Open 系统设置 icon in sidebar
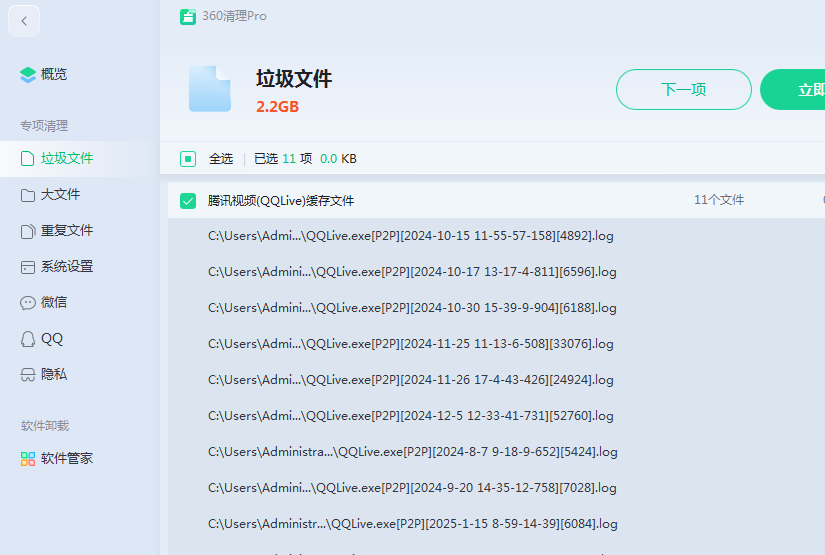 [x=28, y=267]
